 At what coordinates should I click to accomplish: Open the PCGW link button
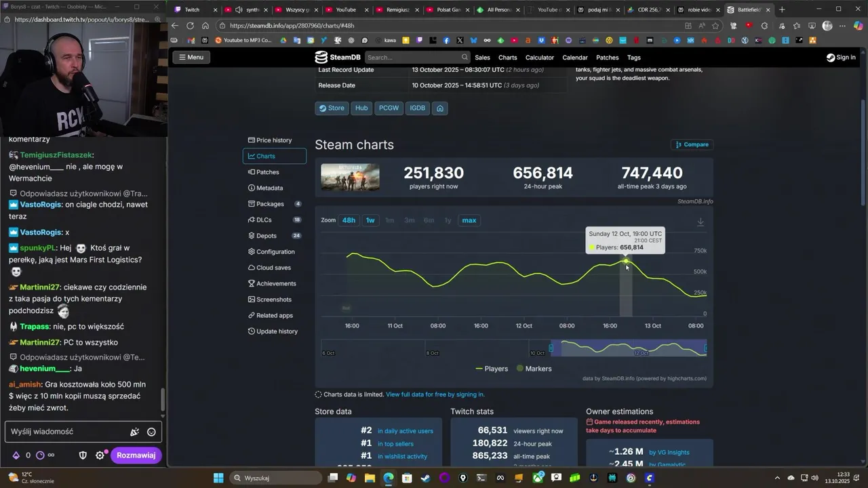389,108
